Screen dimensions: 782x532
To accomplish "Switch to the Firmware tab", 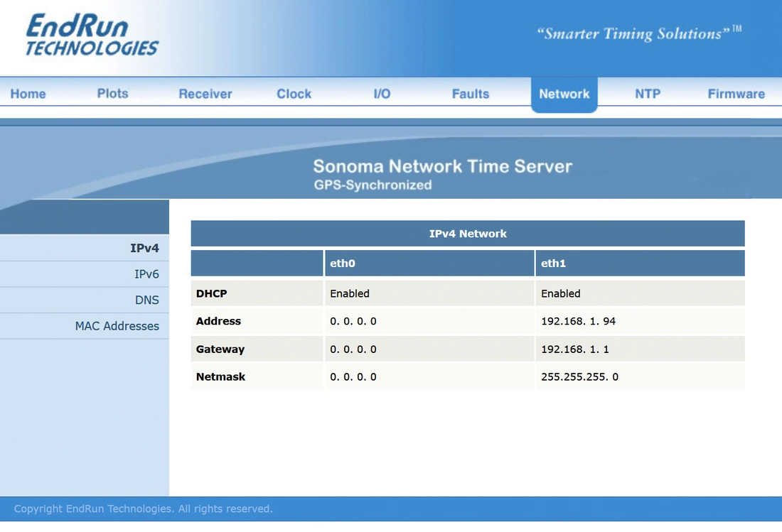I will 736,94.
